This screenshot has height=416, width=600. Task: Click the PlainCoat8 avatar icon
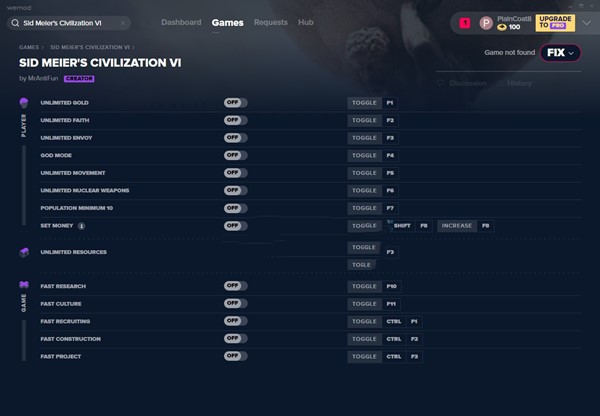[x=486, y=23]
